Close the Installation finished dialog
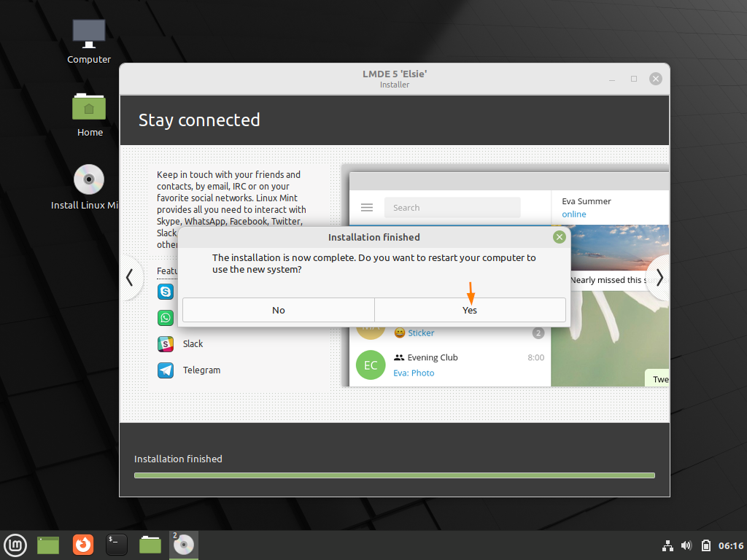Image resolution: width=747 pixels, height=560 pixels. (560, 237)
